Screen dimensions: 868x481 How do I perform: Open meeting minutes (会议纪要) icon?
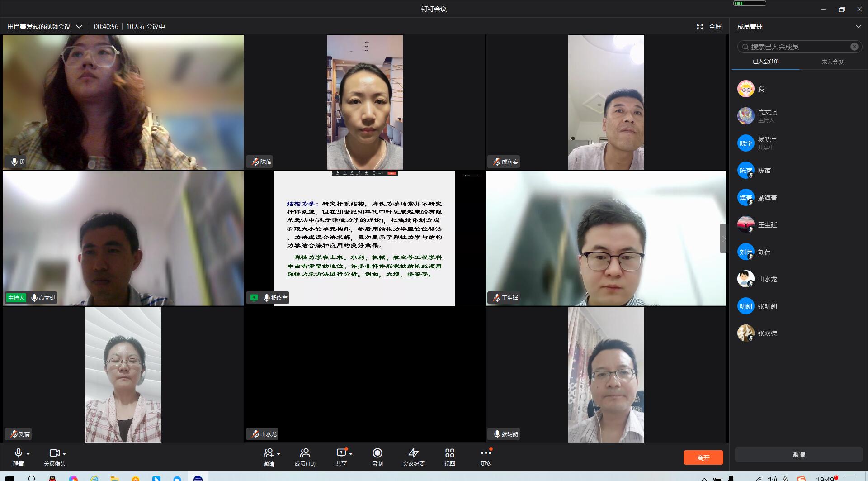pos(413,453)
